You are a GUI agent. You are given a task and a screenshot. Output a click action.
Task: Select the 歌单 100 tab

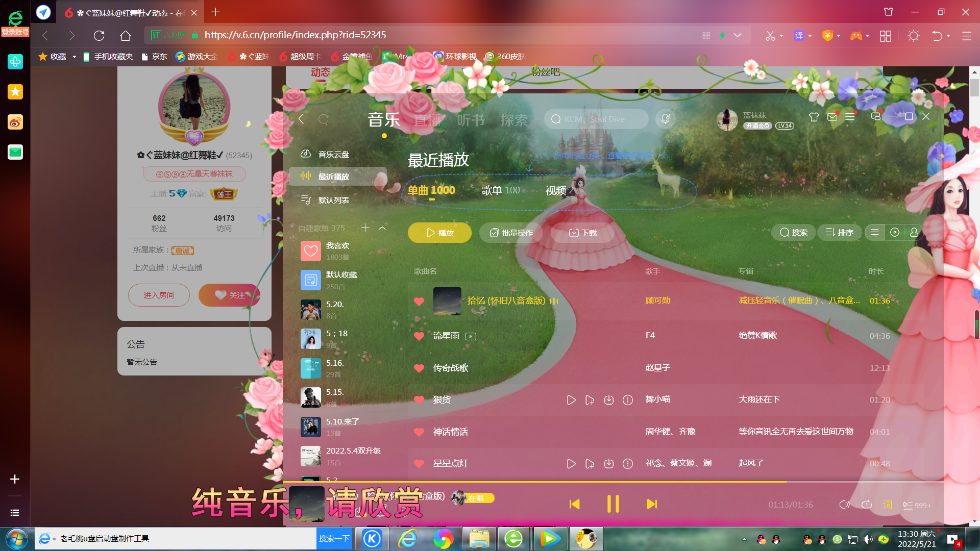click(501, 190)
